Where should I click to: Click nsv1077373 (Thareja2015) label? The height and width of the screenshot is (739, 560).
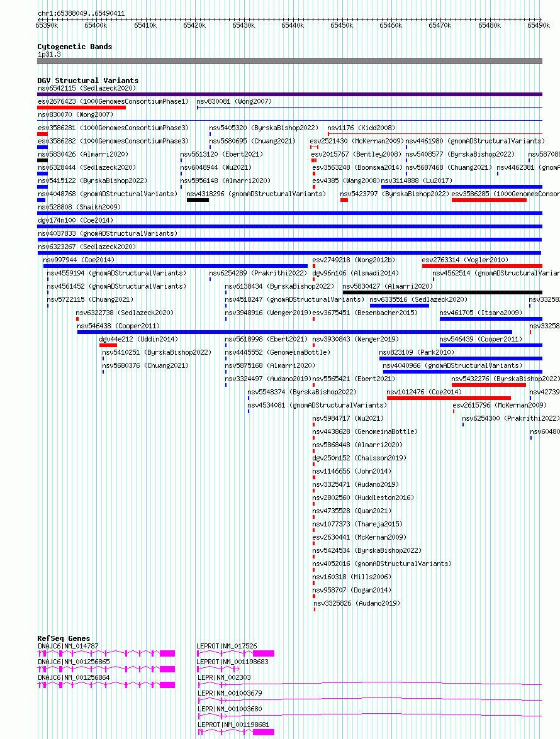tap(357, 524)
